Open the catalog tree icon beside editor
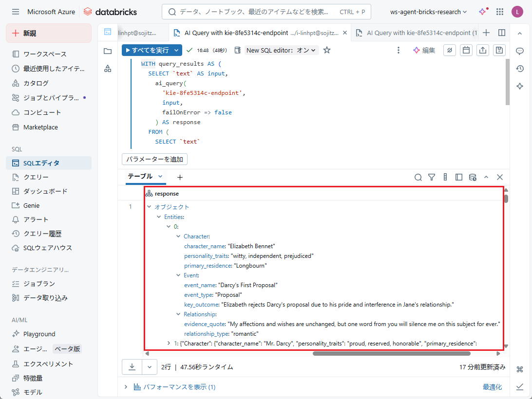 click(108, 69)
